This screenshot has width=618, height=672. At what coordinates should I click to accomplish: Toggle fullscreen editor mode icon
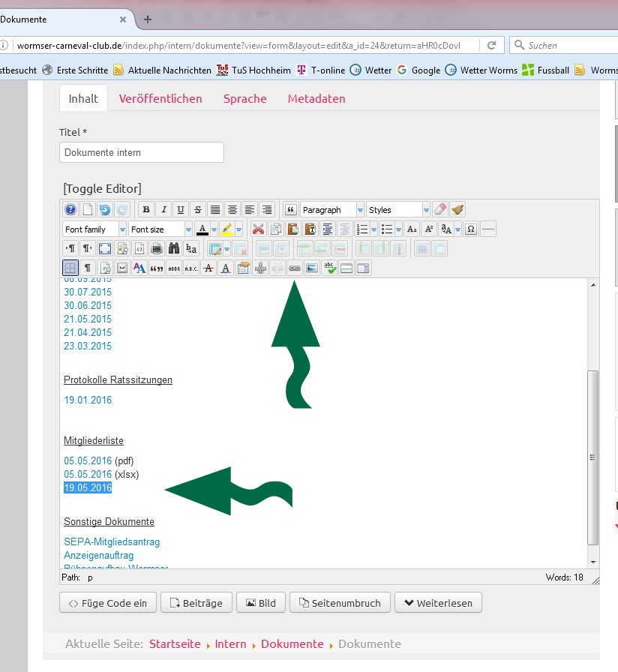coord(105,249)
